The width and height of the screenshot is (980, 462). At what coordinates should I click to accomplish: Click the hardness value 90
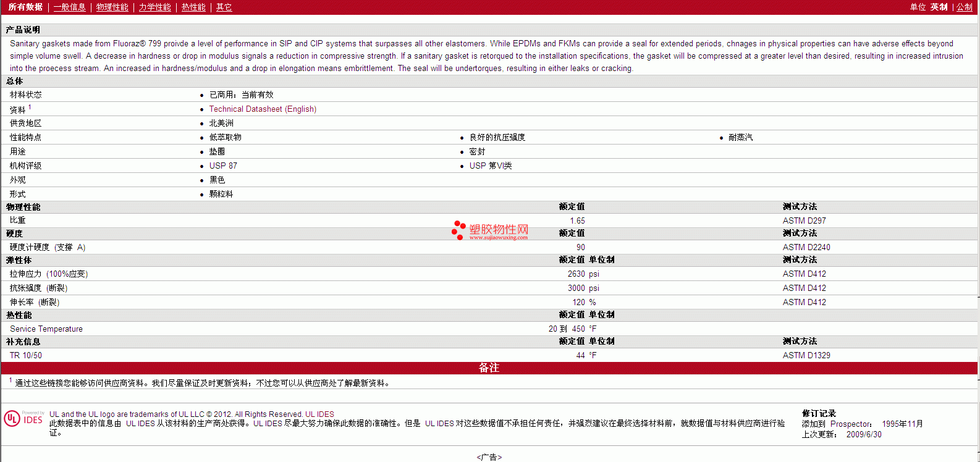coord(581,247)
